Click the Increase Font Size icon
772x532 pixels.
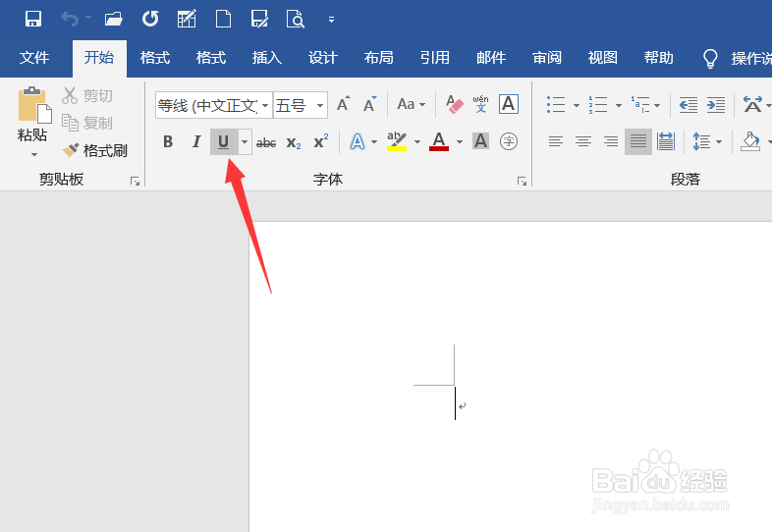pos(344,104)
